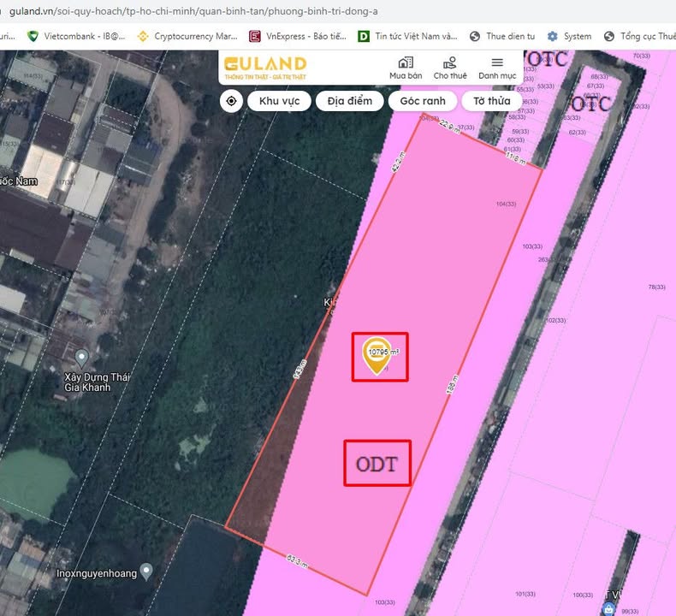Click parcel label 58(33)
Screen dimensions: 676x616
point(517,117)
